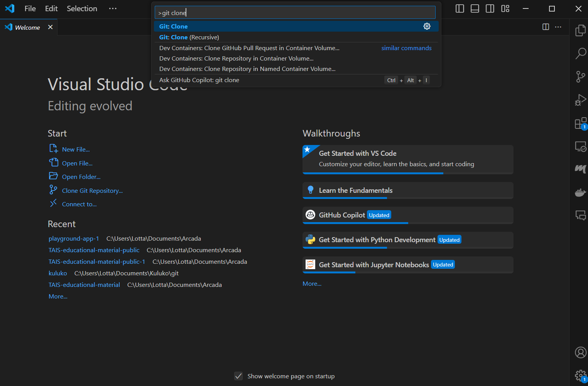Viewport: 588px width, 386px height.
Task: Select Git: Clone (Recursive) command
Action: click(296, 37)
